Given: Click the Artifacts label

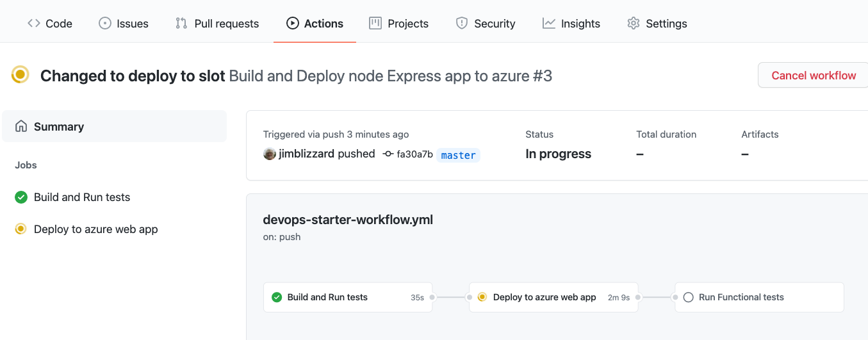Looking at the screenshot, I should tap(760, 134).
